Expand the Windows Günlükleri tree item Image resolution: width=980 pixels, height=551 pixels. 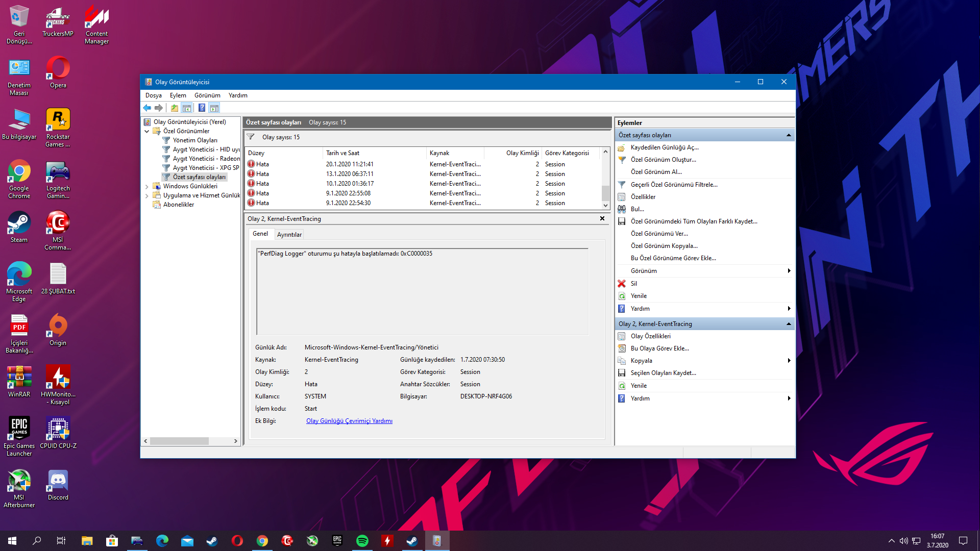150,186
